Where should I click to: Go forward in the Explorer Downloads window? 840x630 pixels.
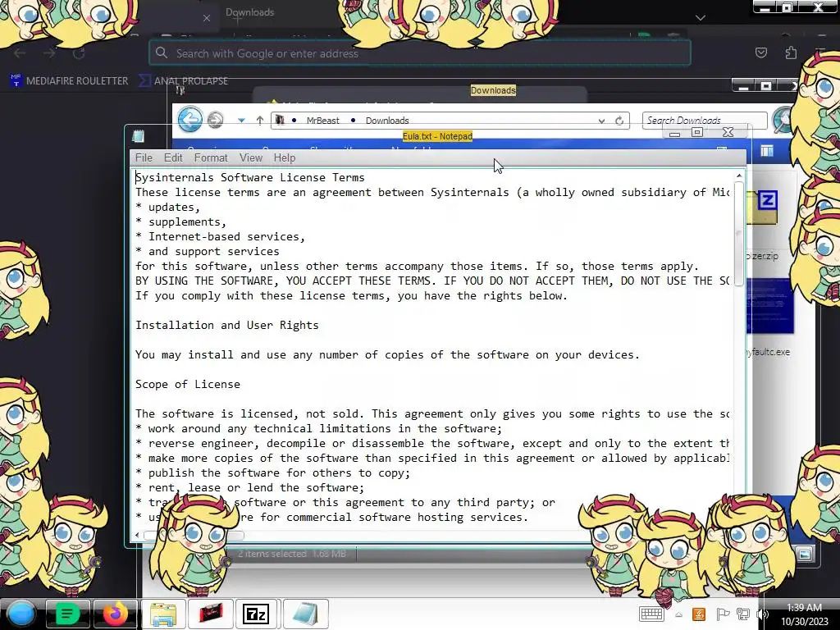[x=216, y=120]
